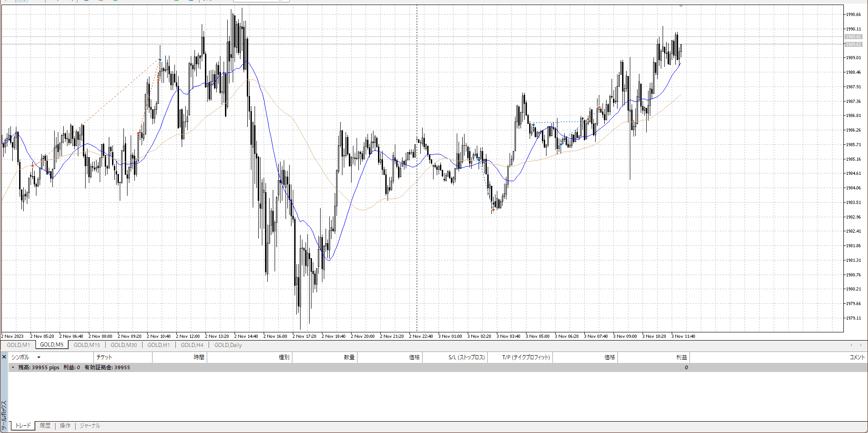Switch to GOLD,H1 chart tab
Image resolution: width=868 pixels, height=433 pixels.
(158, 345)
